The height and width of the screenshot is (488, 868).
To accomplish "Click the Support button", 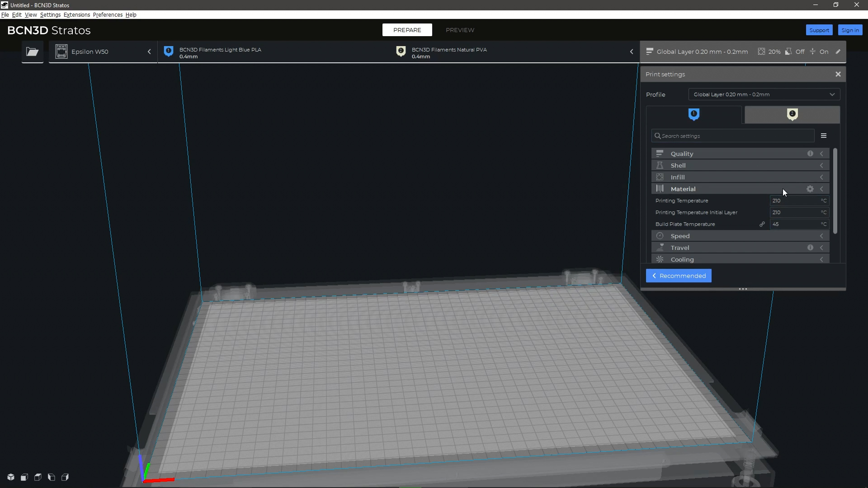I will coord(819,30).
